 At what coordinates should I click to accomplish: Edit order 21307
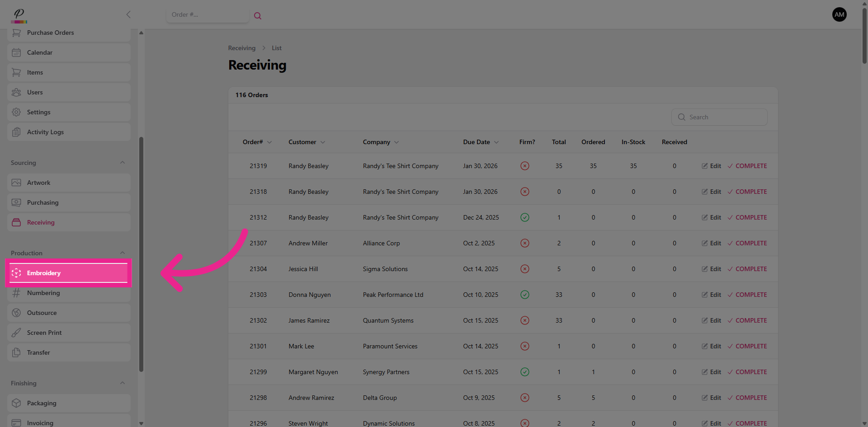click(x=711, y=243)
